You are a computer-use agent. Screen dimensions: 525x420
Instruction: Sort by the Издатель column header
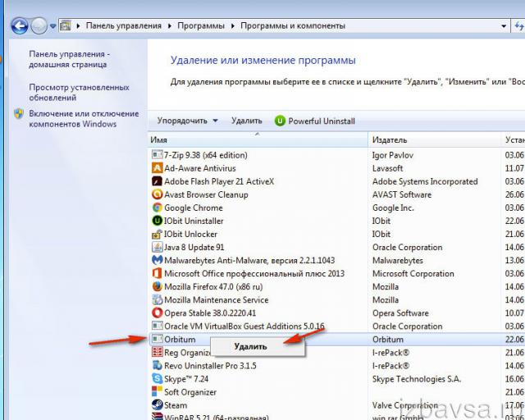pos(435,139)
